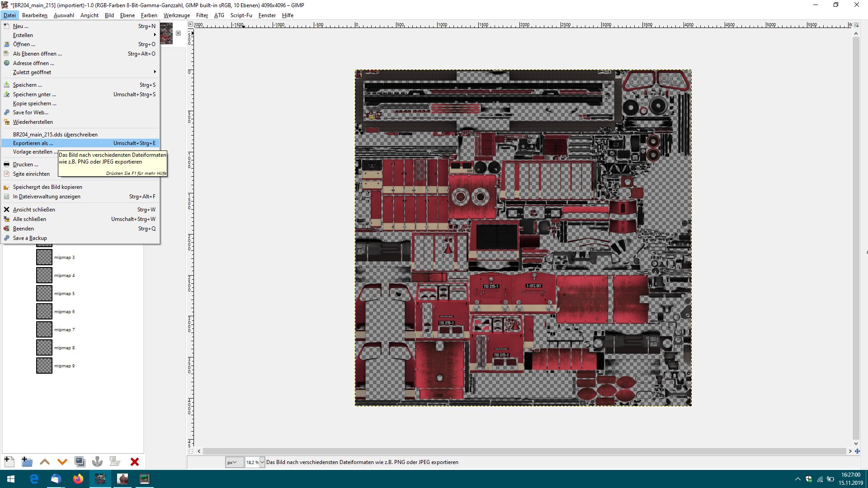
Task: Close the image tab with small X
Action: (x=178, y=33)
